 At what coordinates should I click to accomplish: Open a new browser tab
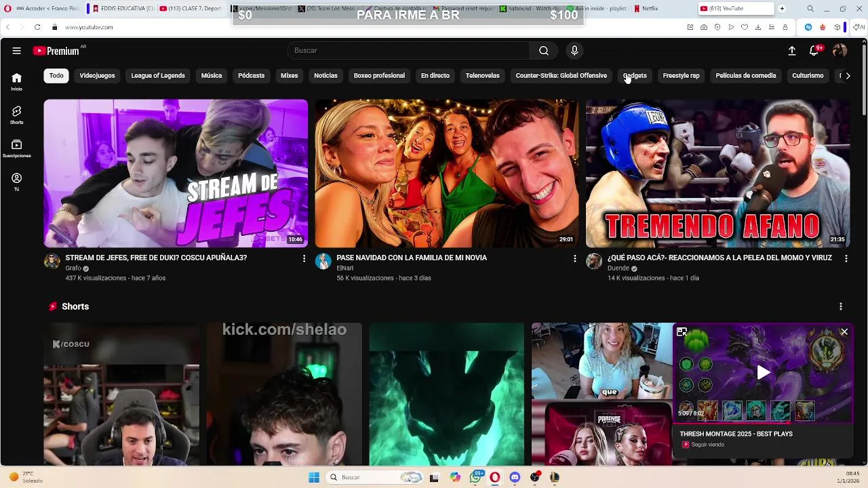(782, 9)
